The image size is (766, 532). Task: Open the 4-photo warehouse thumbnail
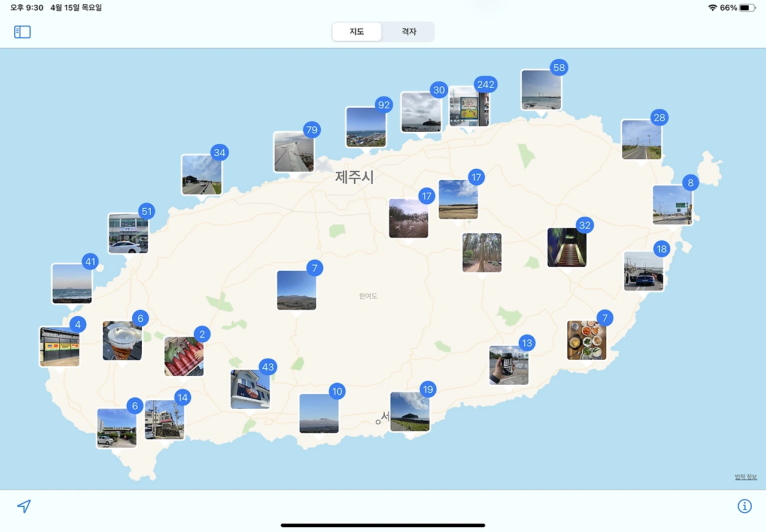pyautogui.click(x=59, y=346)
